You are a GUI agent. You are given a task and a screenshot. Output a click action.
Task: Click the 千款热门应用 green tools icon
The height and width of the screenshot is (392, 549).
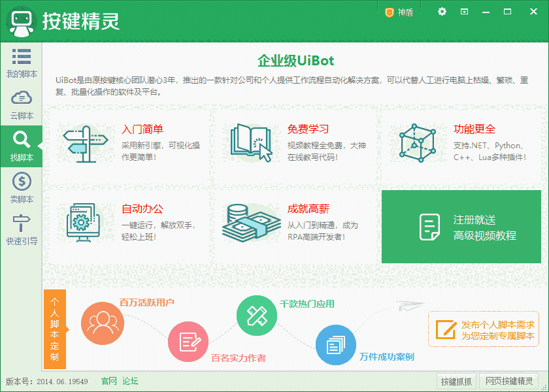257,315
